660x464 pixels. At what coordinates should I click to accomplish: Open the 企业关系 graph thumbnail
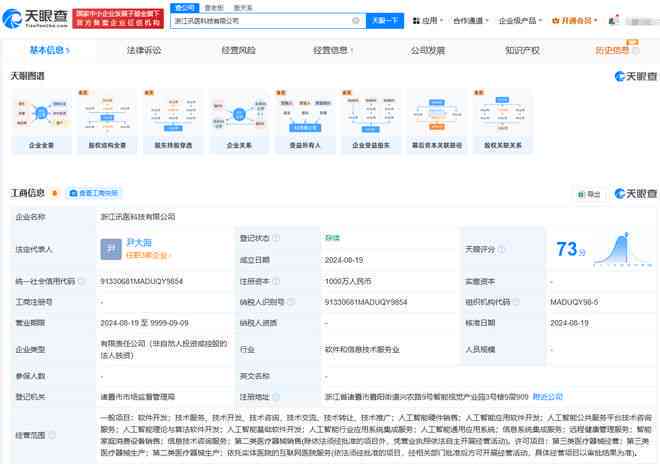(239, 122)
